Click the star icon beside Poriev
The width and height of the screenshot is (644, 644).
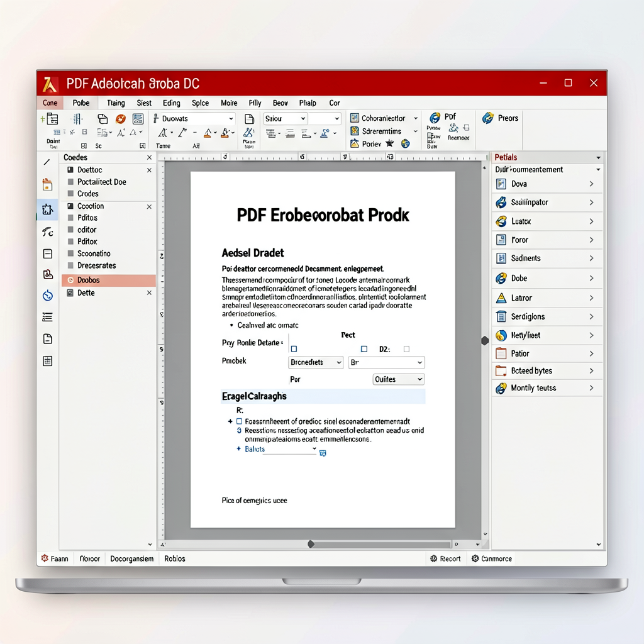click(x=389, y=143)
